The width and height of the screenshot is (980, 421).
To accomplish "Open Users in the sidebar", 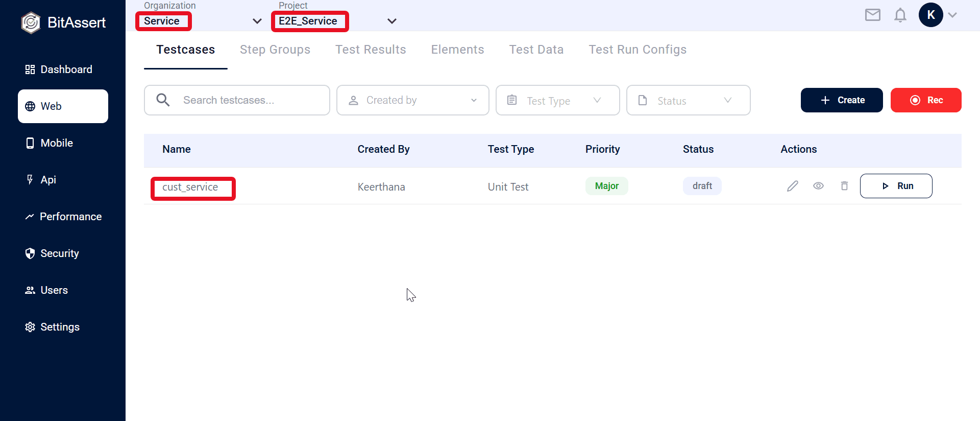I will point(63,290).
